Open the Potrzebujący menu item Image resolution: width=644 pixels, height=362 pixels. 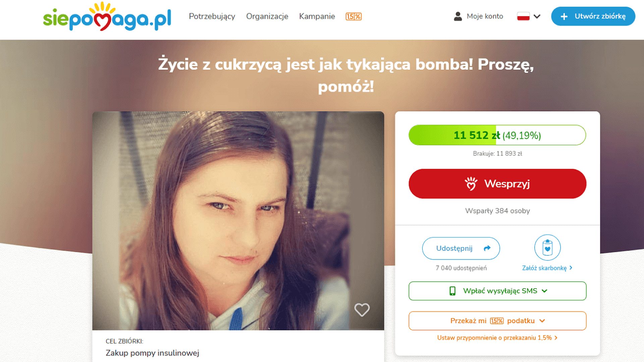[212, 16]
